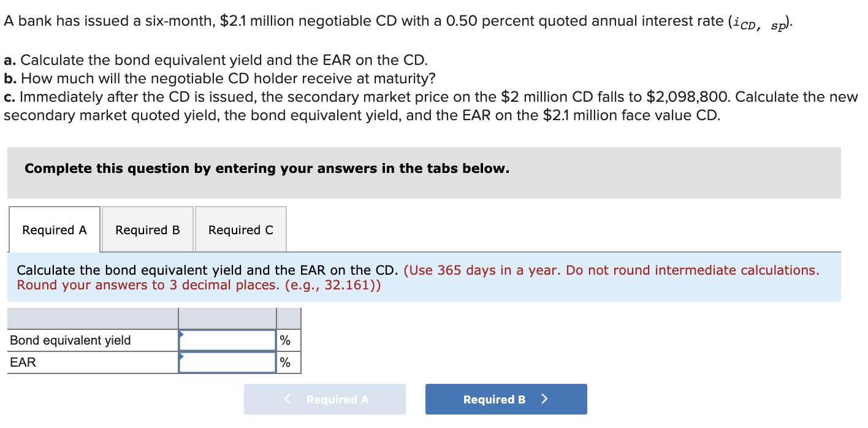Click the percent sign beside EAR
The height and width of the screenshot is (428, 868).
click(x=285, y=362)
